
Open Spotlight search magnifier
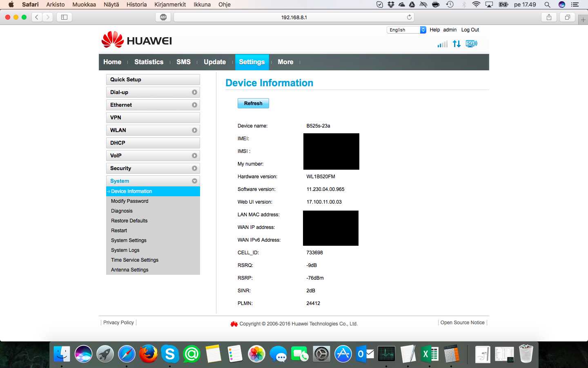click(x=547, y=4)
